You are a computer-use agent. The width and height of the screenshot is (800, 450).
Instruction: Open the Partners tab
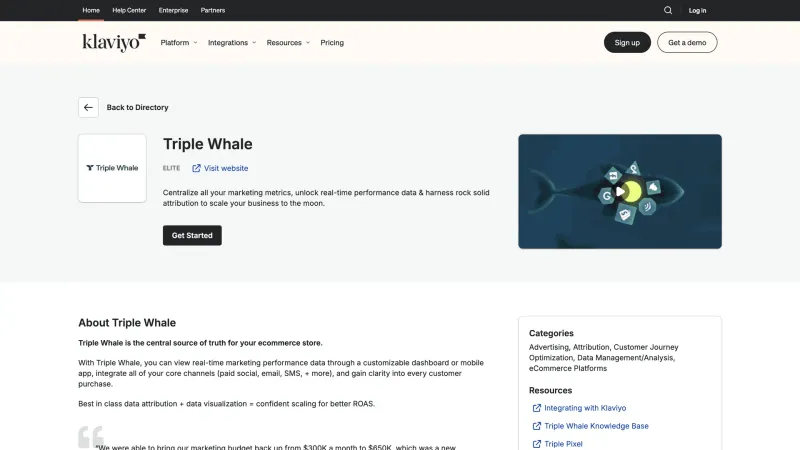[213, 10]
